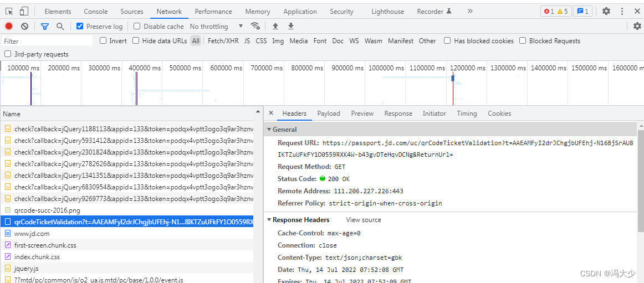Click the inspect element picker icon

click(9, 11)
